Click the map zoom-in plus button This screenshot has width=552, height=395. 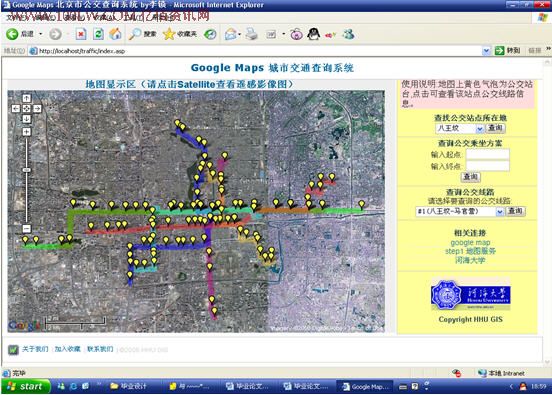pyautogui.click(x=26, y=132)
